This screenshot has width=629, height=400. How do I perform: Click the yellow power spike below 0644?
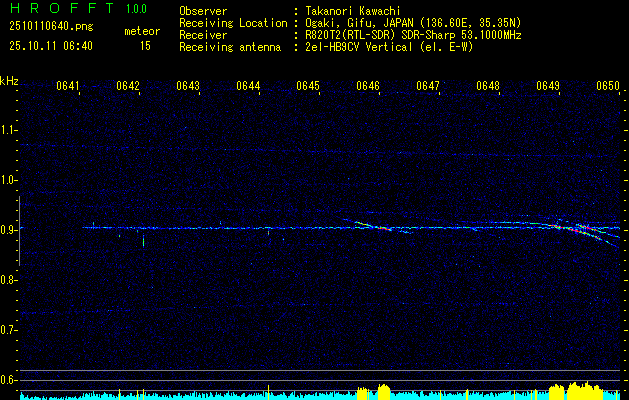click(268, 392)
